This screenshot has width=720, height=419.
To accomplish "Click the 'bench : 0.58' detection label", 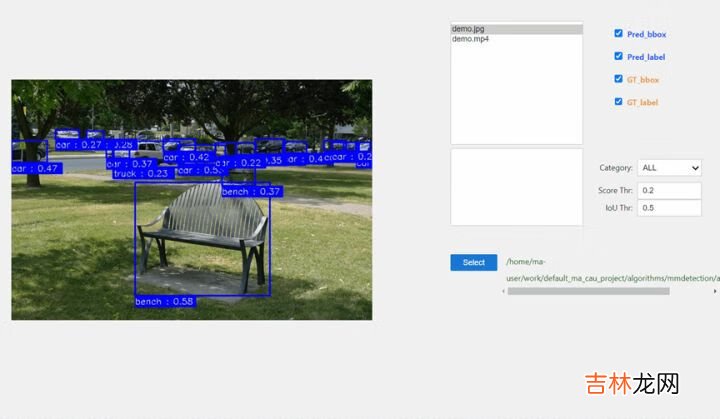I will point(165,301).
